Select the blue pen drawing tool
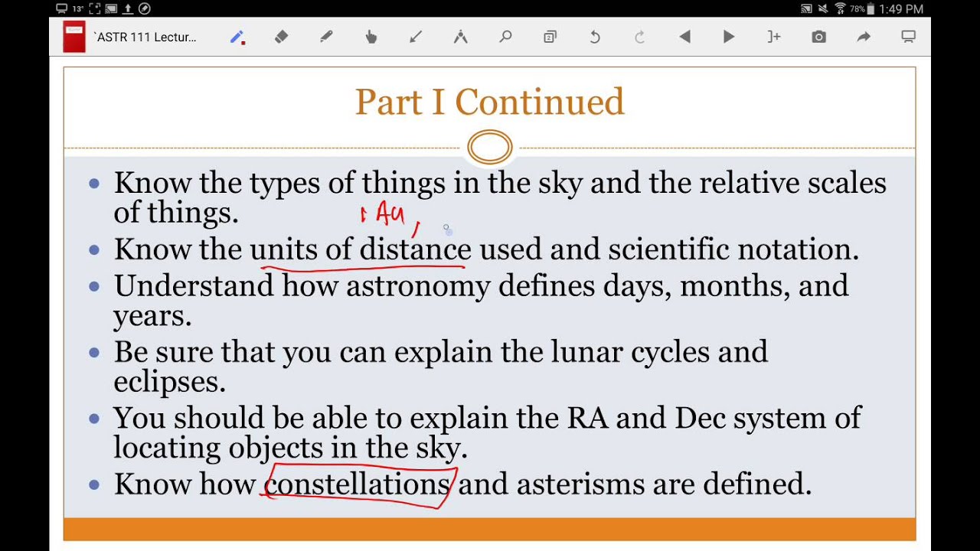The image size is (980, 551). (237, 37)
